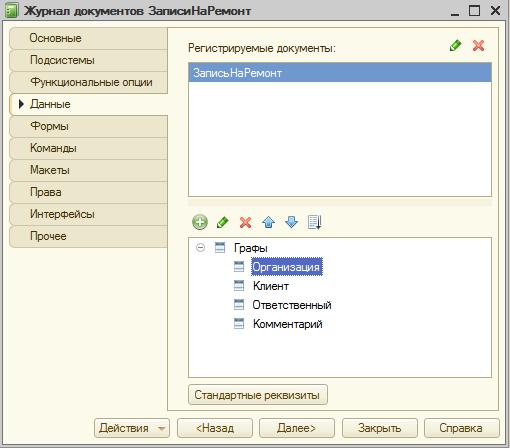Click pencil edit icon above Графы tree
Viewport: 510px width, 448px height.
[x=222, y=222]
